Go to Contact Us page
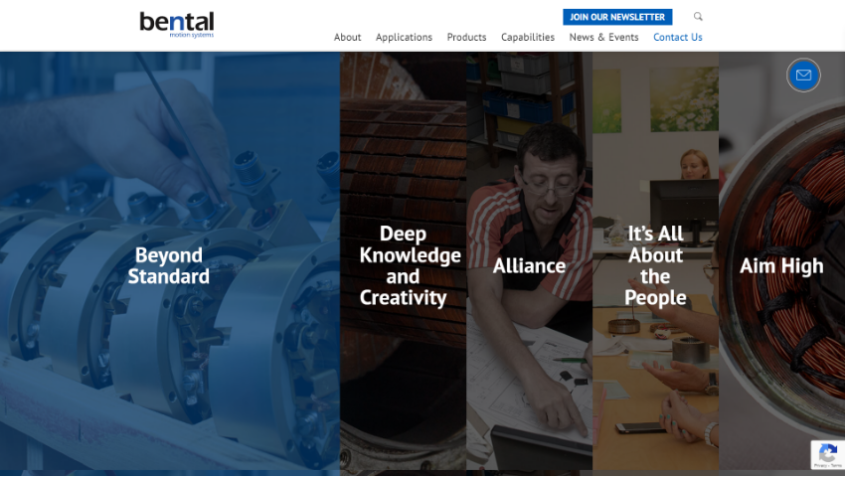Image resolution: width=845 pixels, height=477 pixels. pos(677,37)
